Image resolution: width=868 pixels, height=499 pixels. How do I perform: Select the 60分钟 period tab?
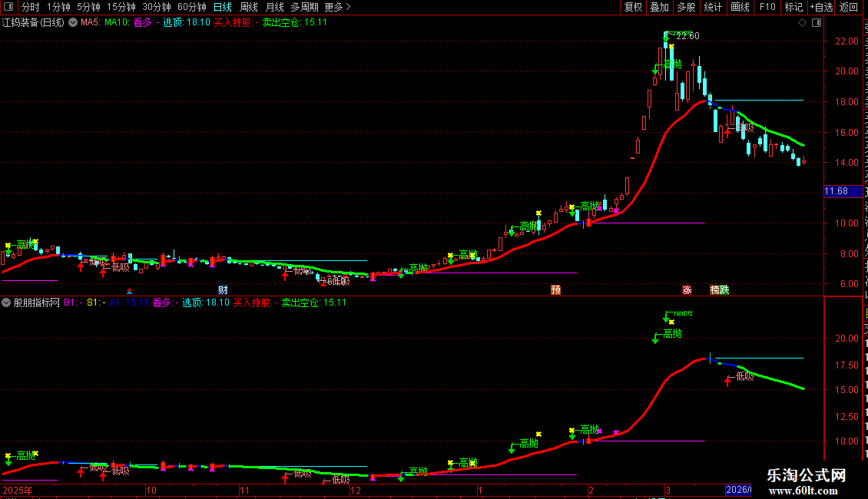click(x=192, y=7)
